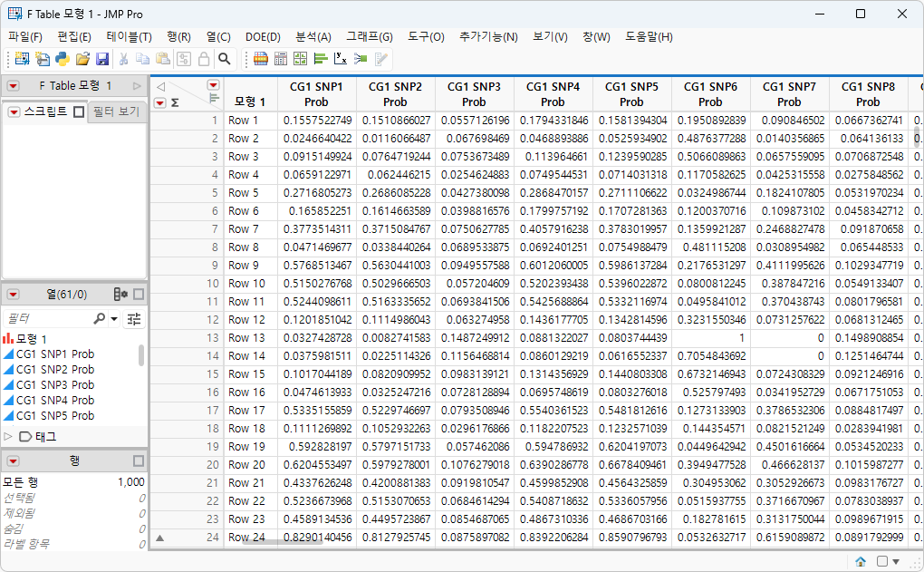Open the column filter search options dropdown arrow
Image resolution: width=924 pixels, height=572 pixels.
pyautogui.click(x=114, y=319)
